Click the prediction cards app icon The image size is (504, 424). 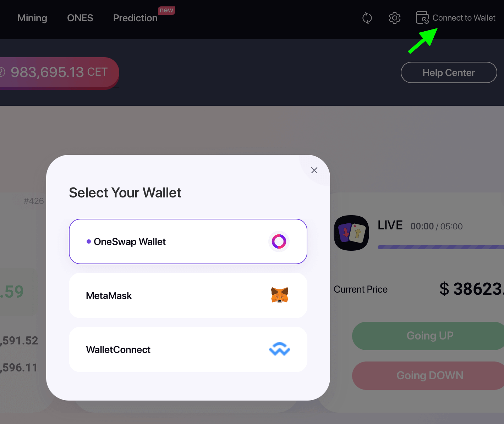[351, 233]
